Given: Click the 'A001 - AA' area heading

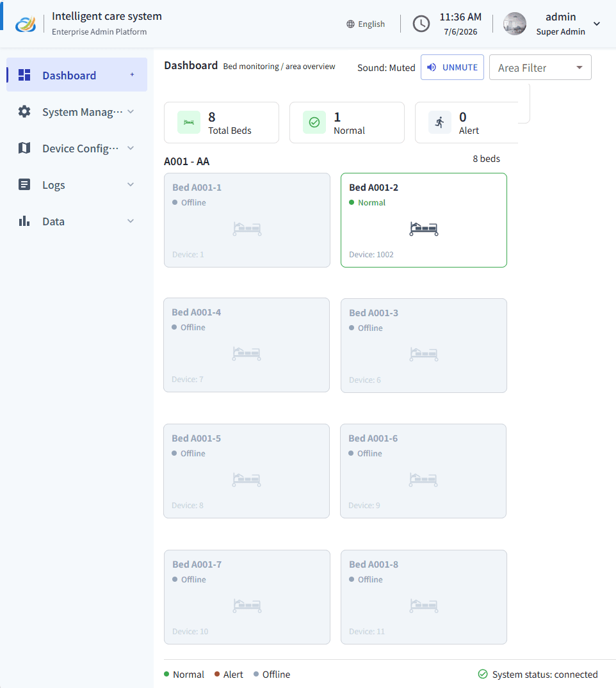Looking at the screenshot, I should tap(186, 161).
